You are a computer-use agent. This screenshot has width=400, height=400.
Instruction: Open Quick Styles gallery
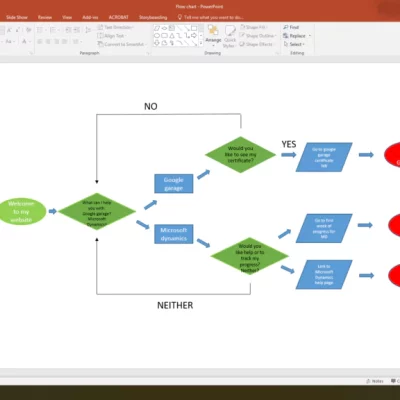(x=229, y=37)
